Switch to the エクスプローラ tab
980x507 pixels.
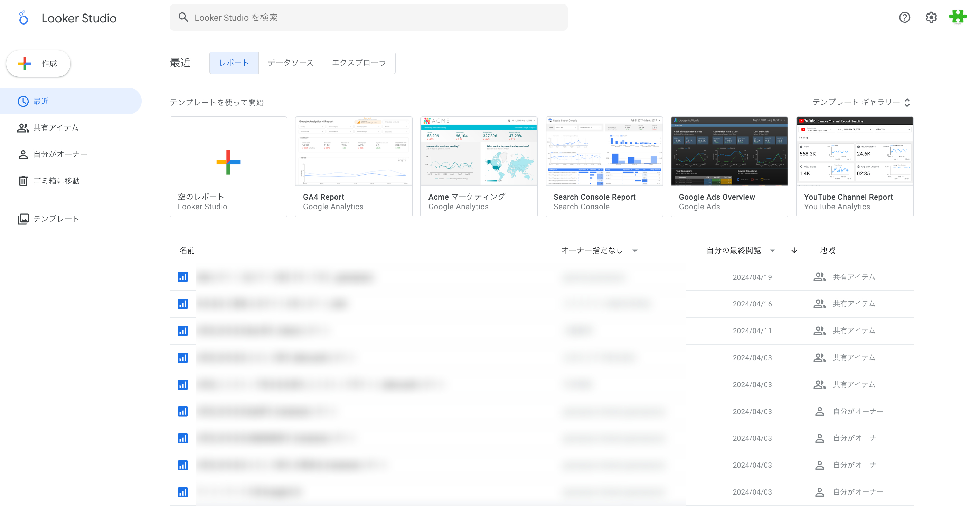pyautogui.click(x=359, y=63)
